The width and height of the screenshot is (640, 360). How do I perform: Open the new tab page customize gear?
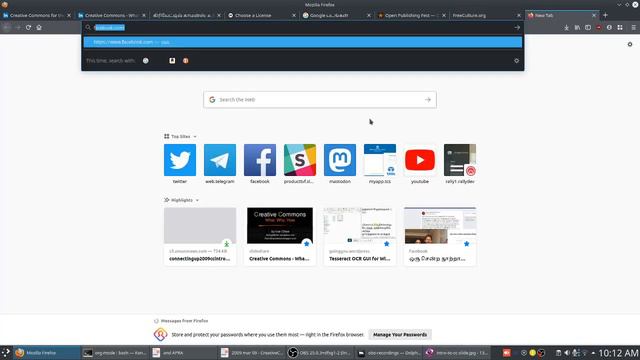click(x=630, y=44)
